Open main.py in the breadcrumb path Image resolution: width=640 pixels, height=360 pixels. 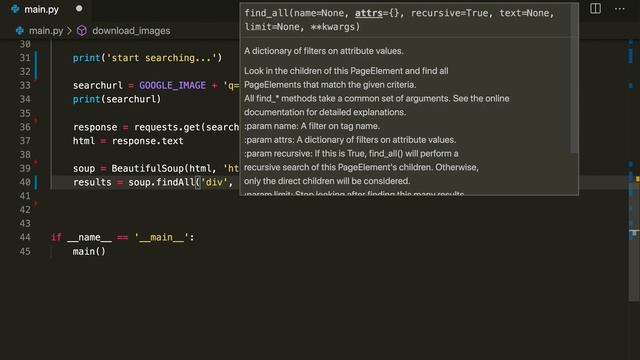(x=46, y=31)
